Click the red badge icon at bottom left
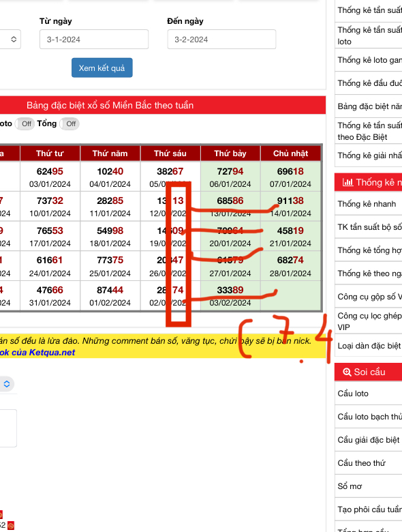 tap(10, 526)
